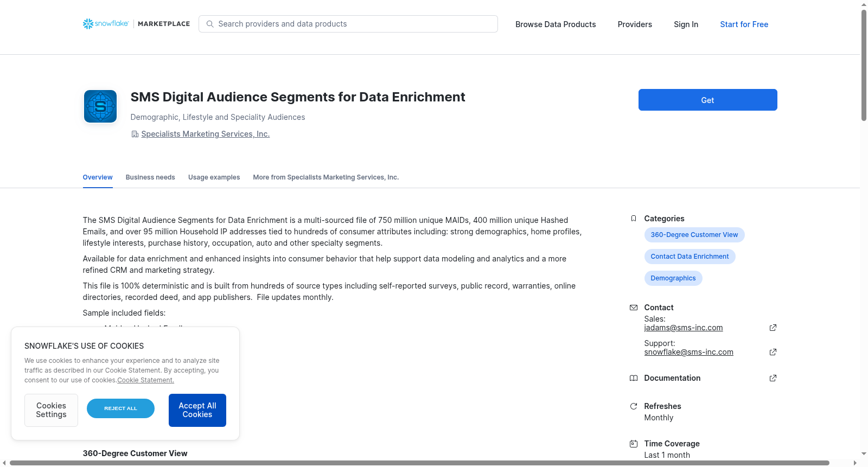Open Documentation external link icon

773,378
